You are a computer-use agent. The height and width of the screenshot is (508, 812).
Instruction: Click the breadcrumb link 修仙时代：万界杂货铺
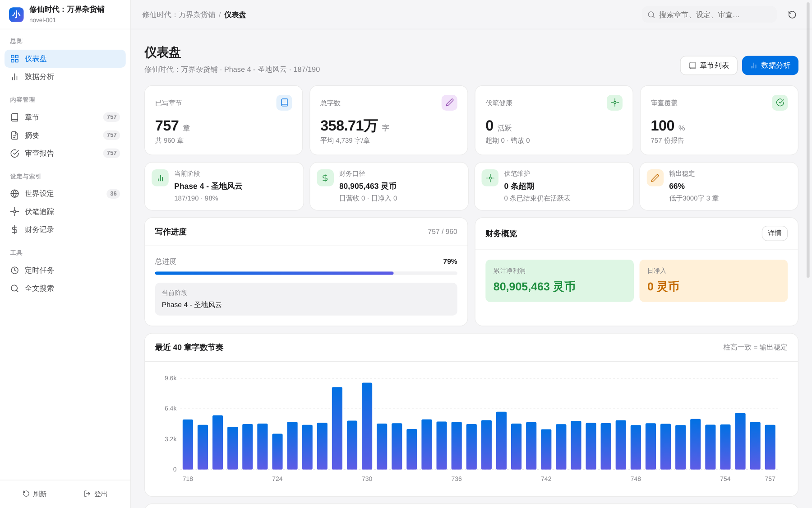(179, 15)
